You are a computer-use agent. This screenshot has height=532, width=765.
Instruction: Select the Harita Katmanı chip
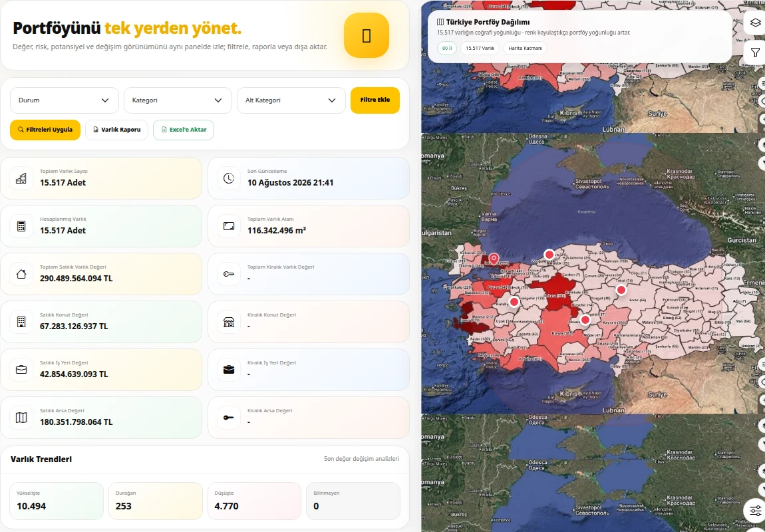[525, 49]
